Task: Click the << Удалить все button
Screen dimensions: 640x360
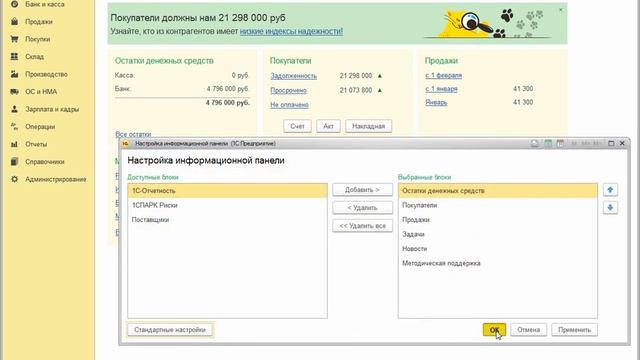Action: coord(362,226)
